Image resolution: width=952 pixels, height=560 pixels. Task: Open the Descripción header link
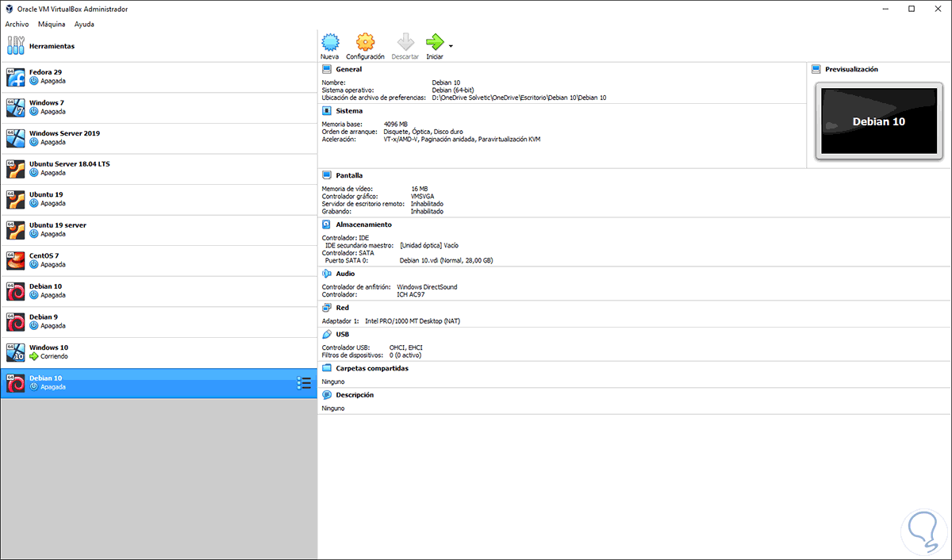pos(355,394)
